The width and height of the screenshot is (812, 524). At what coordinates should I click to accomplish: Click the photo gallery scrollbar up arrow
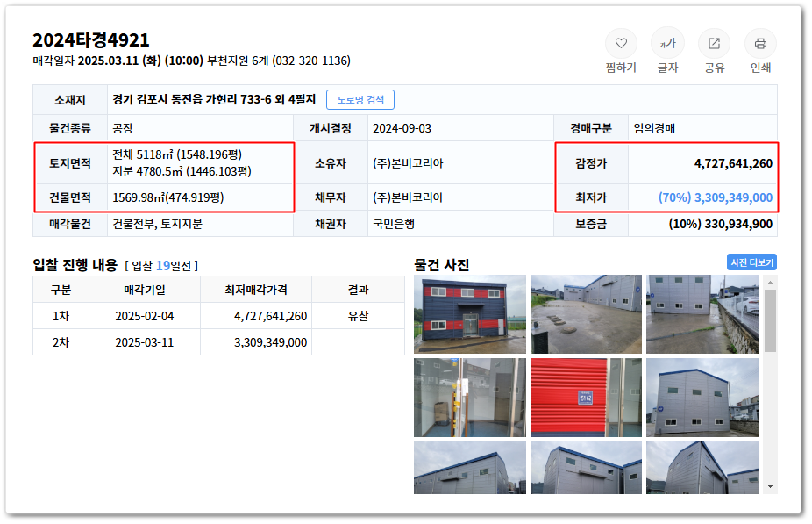pos(770,283)
